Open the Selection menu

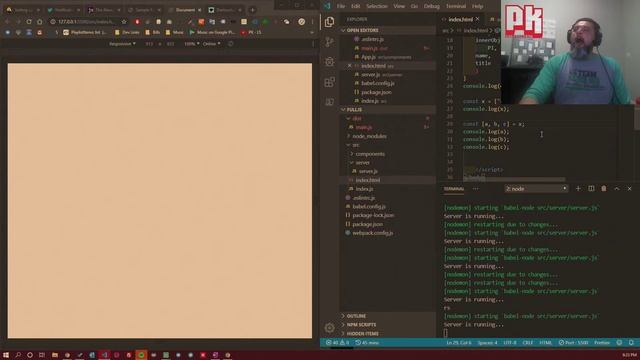(376, 6)
